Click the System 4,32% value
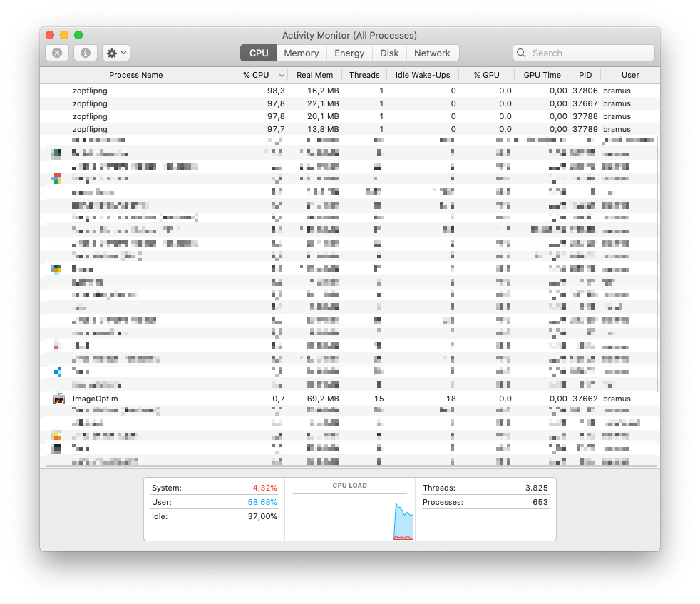 click(264, 488)
